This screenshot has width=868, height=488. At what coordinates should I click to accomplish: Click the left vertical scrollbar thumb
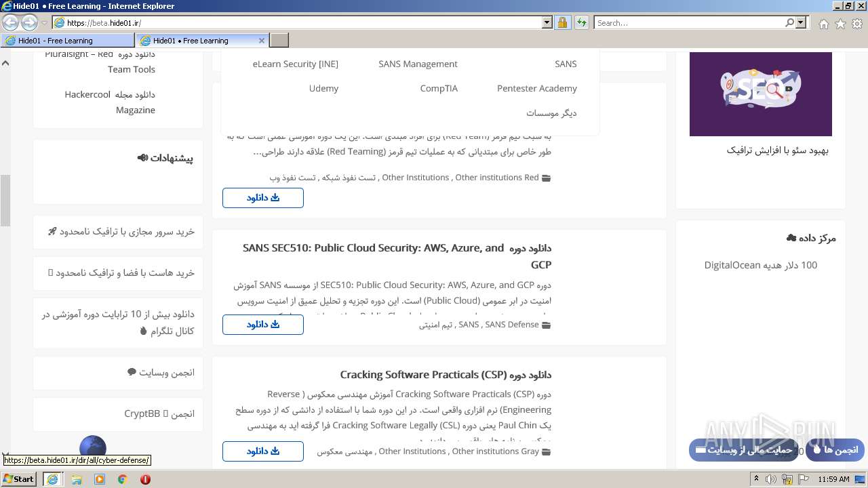point(5,201)
